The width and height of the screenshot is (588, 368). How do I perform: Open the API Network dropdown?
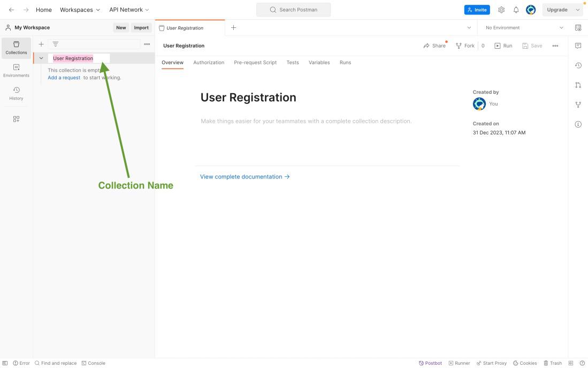click(129, 10)
